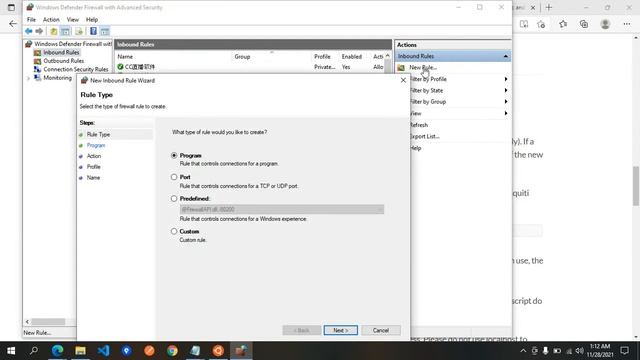Open Google Chrome from taskbar
Screen dimensions: 640x360
tap(172, 351)
